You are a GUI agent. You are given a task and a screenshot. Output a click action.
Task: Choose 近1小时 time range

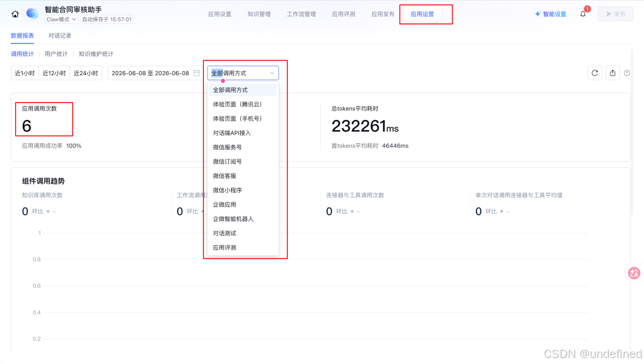click(x=24, y=73)
